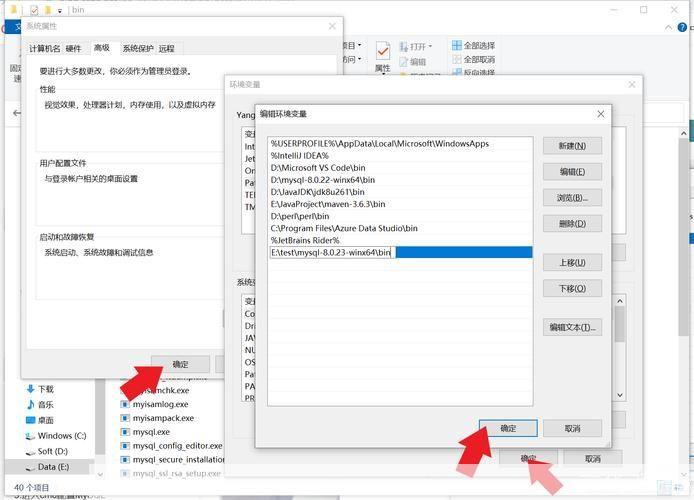The width and height of the screenshot is (694, 500).
Task: Click 上移(U) to move entry up
Action: [572, 262]
